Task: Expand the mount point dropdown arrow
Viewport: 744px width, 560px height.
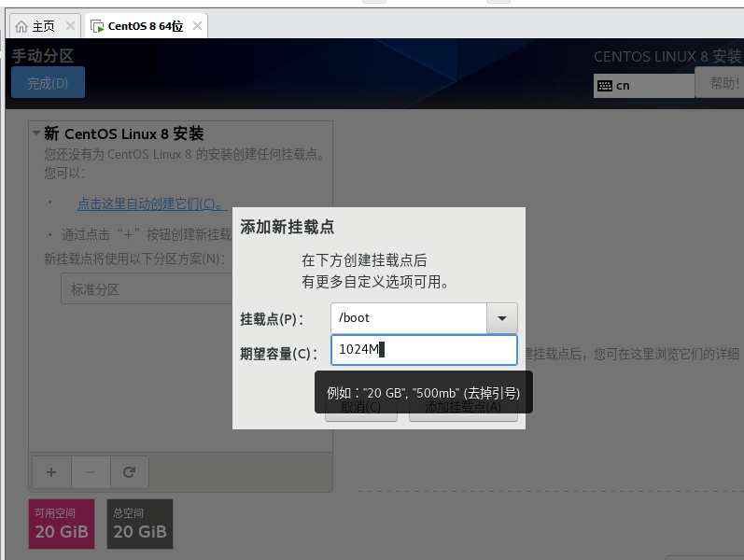Action: [x=502, y=318]
